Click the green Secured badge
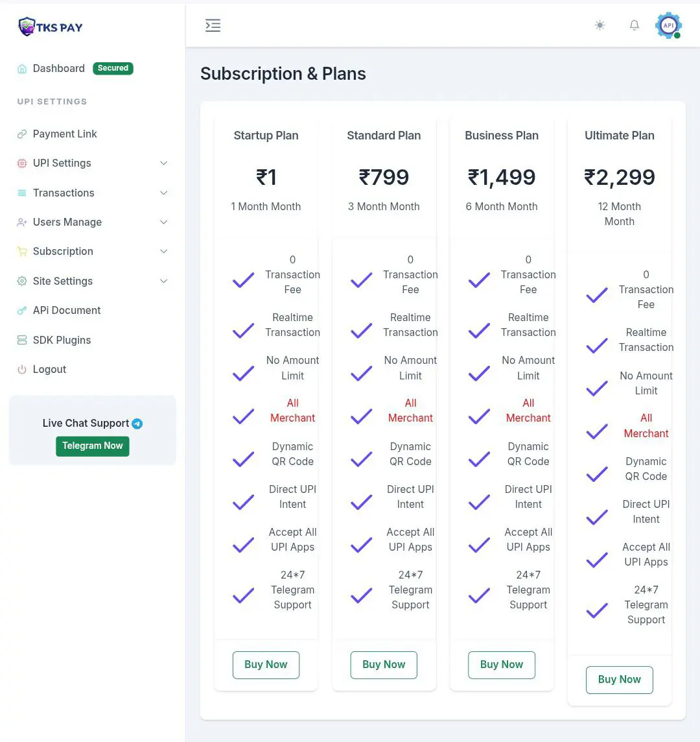700x742 pixels. [113, 68]
